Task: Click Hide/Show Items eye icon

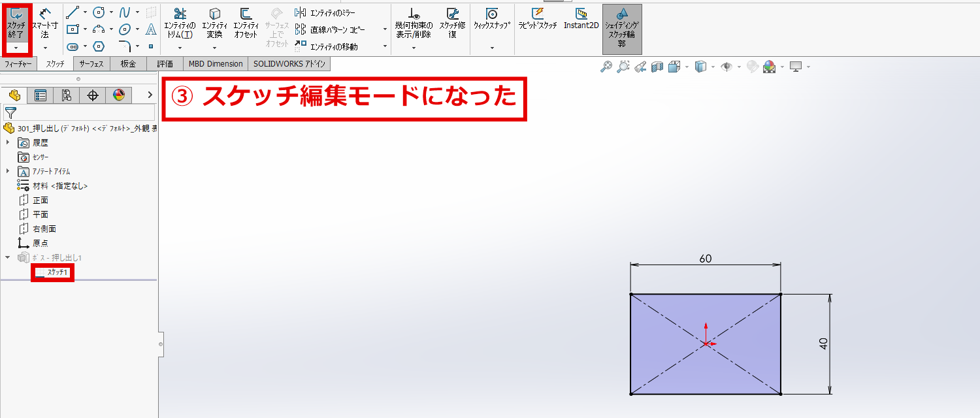Action: click(726, 67)
